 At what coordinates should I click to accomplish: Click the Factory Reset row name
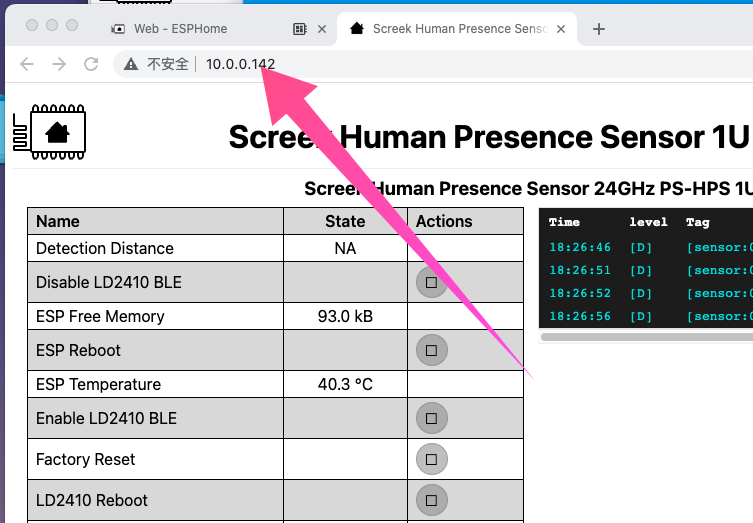[85, 460]
